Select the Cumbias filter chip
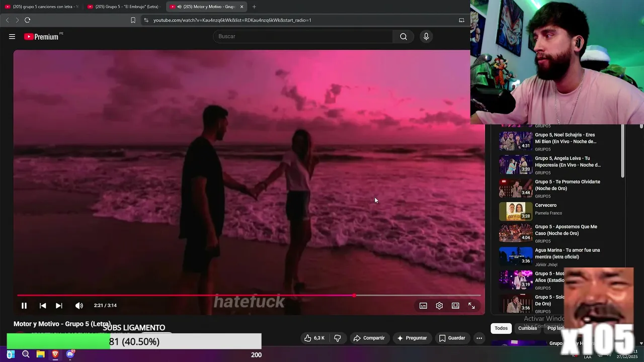Screen dimensions: 644x362 (x=527, y=328)
